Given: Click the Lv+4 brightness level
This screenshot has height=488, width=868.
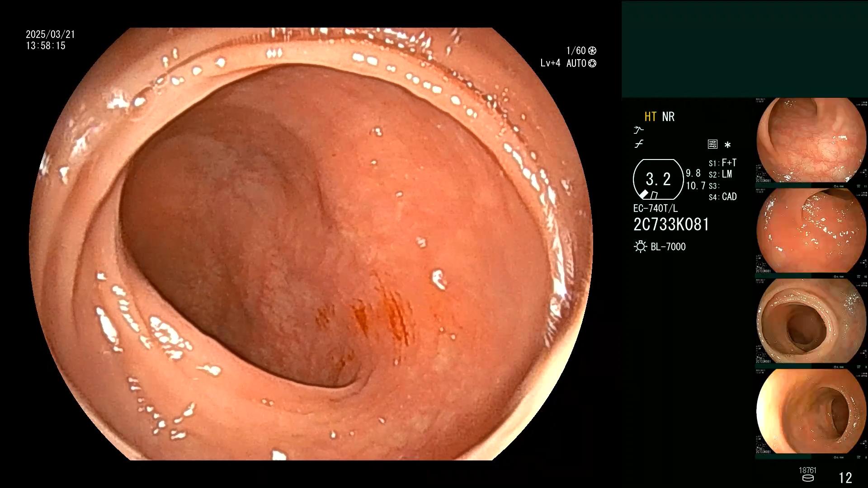Looking at the screenshot, I should pyautogui.click(x=550, y=63).
